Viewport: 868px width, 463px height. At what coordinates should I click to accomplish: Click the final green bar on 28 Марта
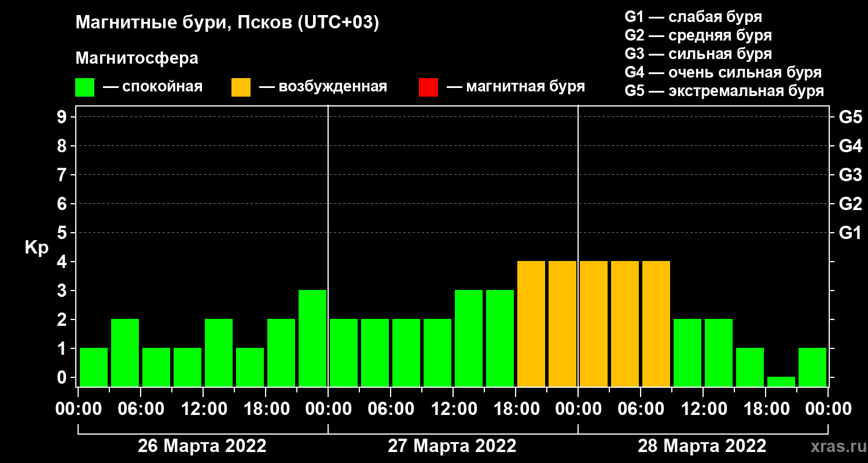812,367
